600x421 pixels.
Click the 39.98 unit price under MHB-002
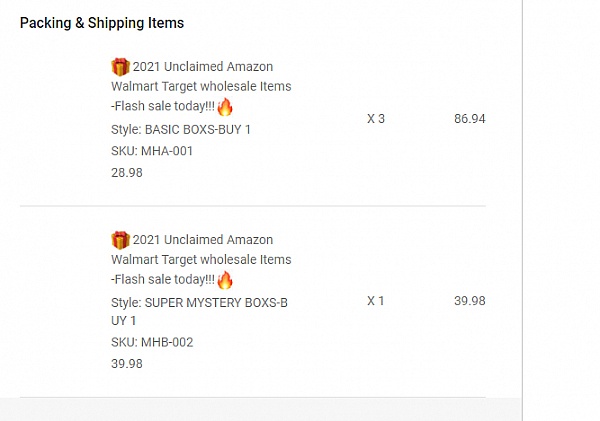pyautogui.click(x=127, y=364)
